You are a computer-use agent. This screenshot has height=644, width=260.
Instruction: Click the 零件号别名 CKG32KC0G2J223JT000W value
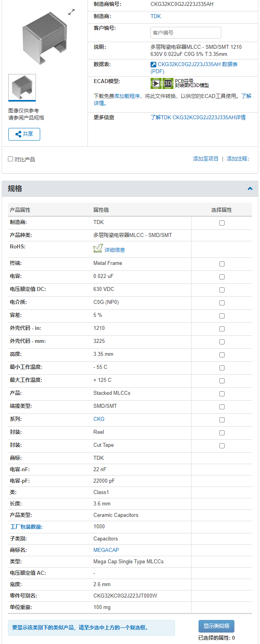[125, 596]
